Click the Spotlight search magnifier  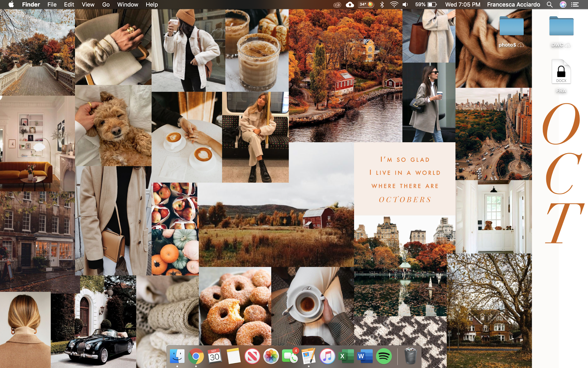[550, 5]
